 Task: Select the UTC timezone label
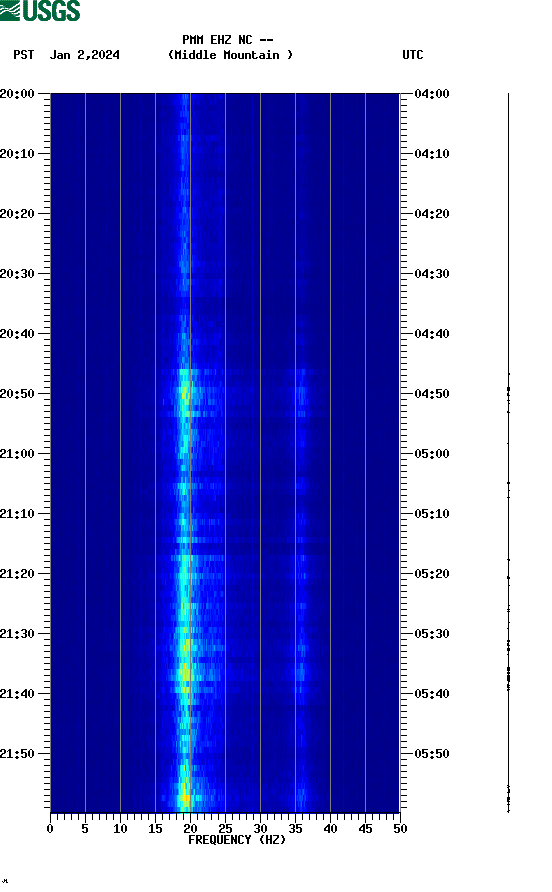(413, 55)
